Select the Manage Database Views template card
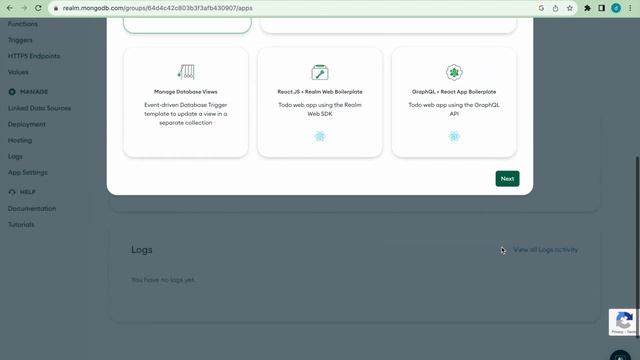The height and width of the screenshot is (360, 640). point(186,102)
